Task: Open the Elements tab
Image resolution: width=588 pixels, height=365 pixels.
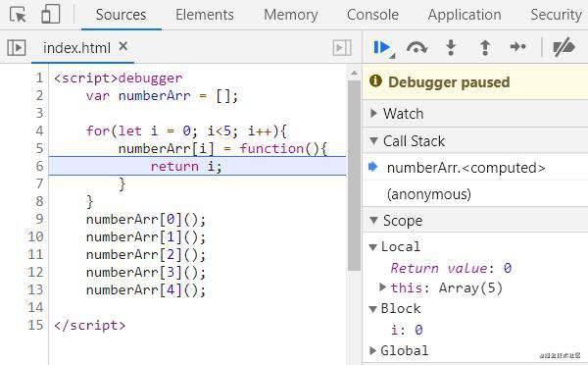Action: (x=205, y=15)
